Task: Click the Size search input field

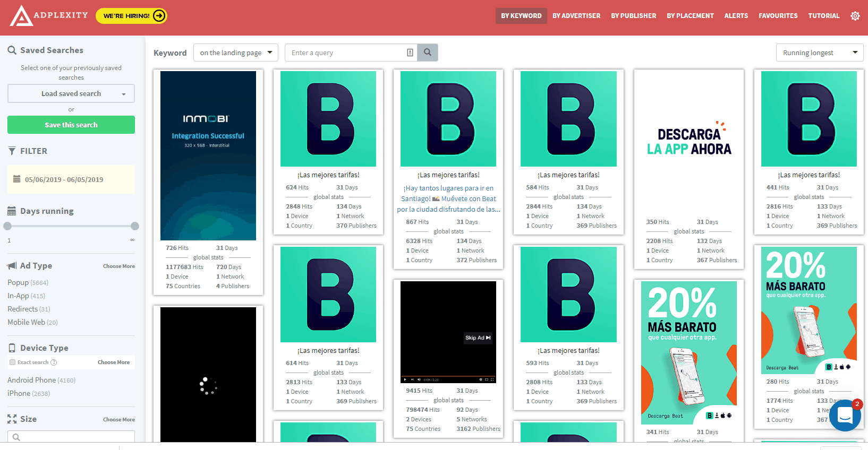Action: point(71,437)
